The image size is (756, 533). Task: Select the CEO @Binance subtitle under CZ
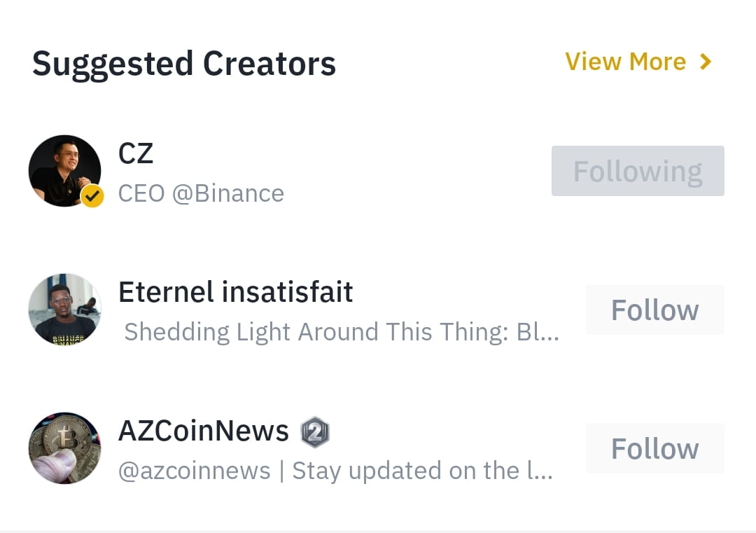[201, 193]
